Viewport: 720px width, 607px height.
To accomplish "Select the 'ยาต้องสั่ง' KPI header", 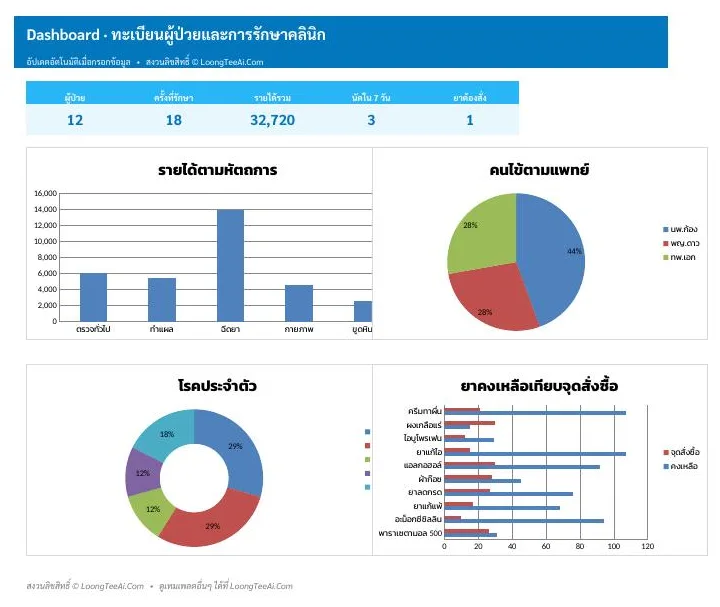I will (470, 98).
